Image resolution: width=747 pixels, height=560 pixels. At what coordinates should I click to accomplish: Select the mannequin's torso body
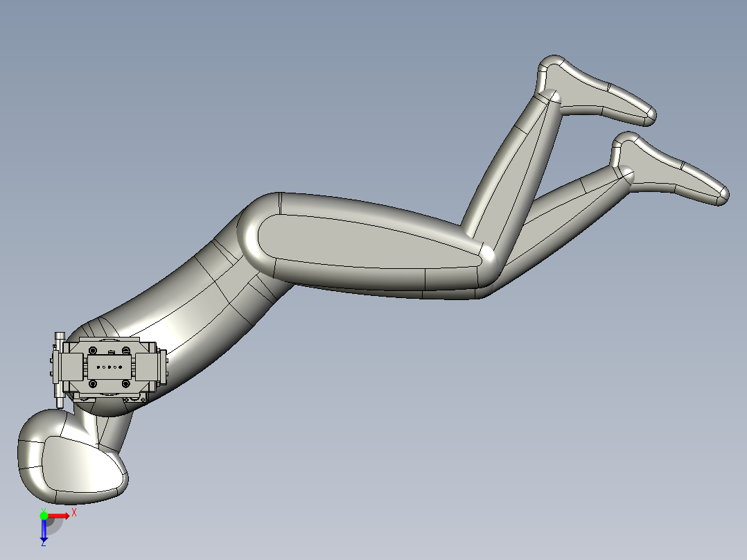(x=191, y=305)
